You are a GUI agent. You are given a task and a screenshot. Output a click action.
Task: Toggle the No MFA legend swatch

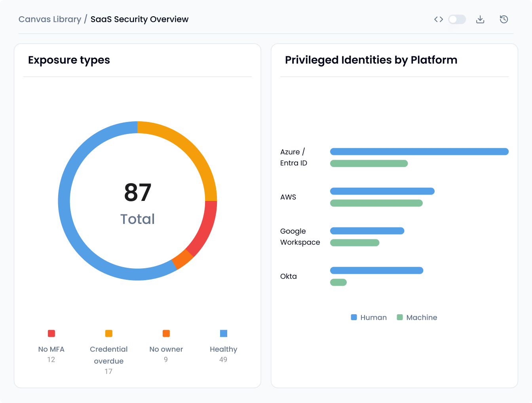tap(51, 333)
